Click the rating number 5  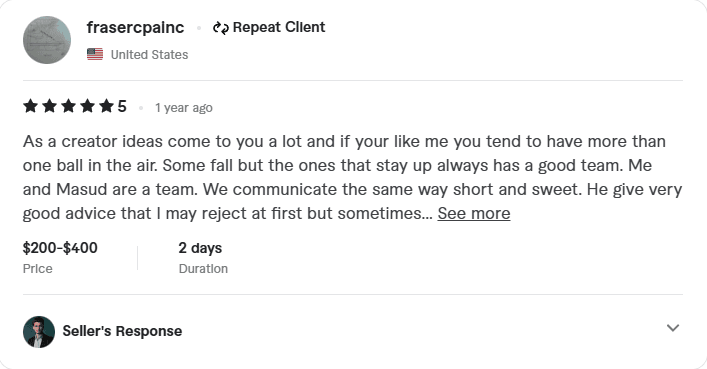[122, 106]
